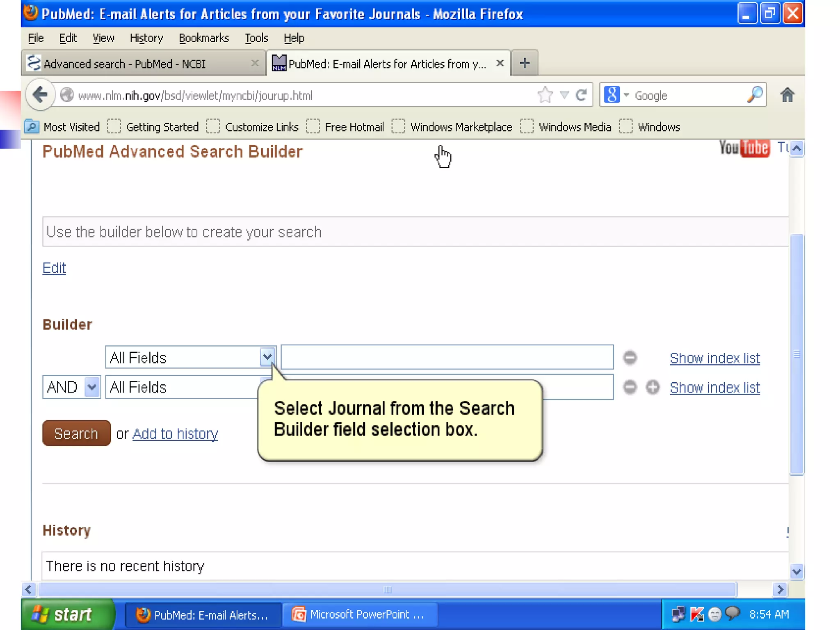Click the YouTube logo
Screen dimensions: 840x630
pos(744,148)
